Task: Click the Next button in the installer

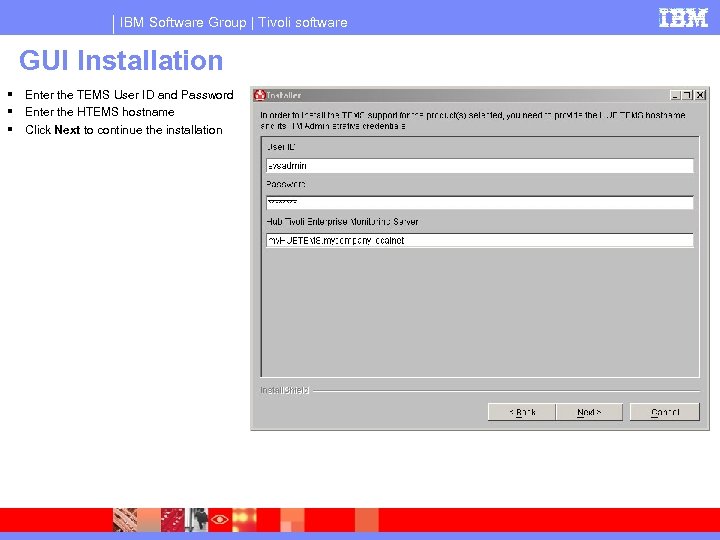Action: 589,412
